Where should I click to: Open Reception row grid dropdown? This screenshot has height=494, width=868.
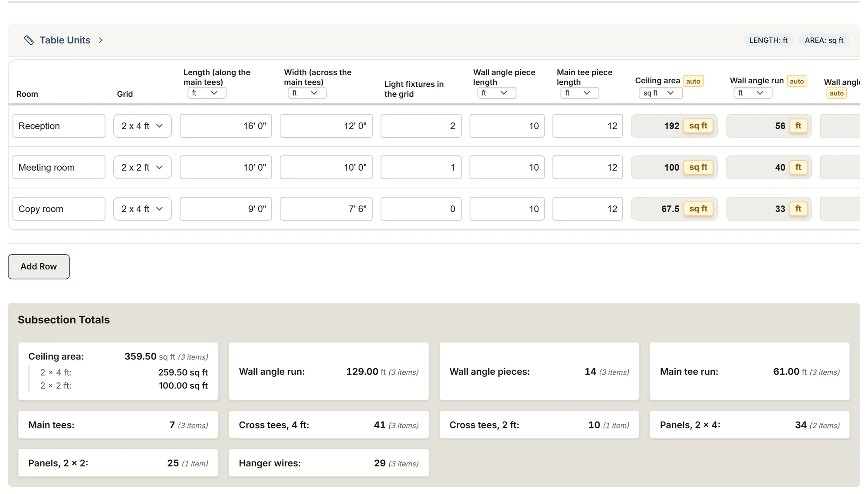(x=142, y=126)
